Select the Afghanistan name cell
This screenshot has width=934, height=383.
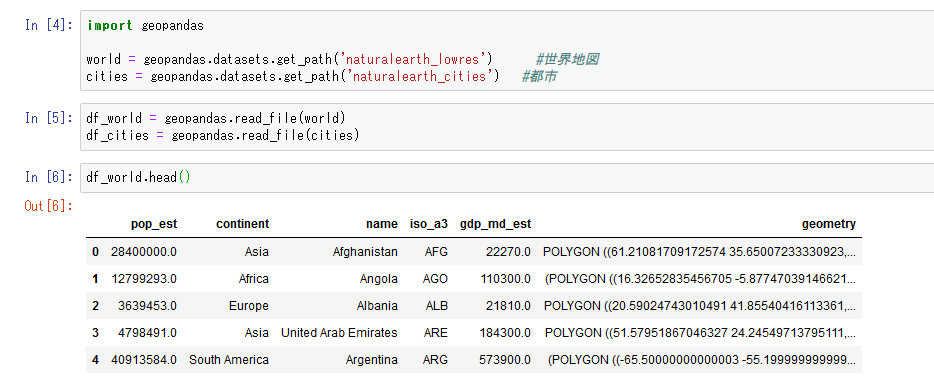(x=365, y=252)
